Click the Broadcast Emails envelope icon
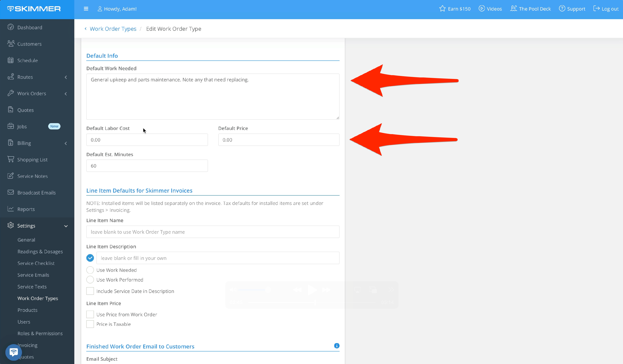 tap(11, 192)
